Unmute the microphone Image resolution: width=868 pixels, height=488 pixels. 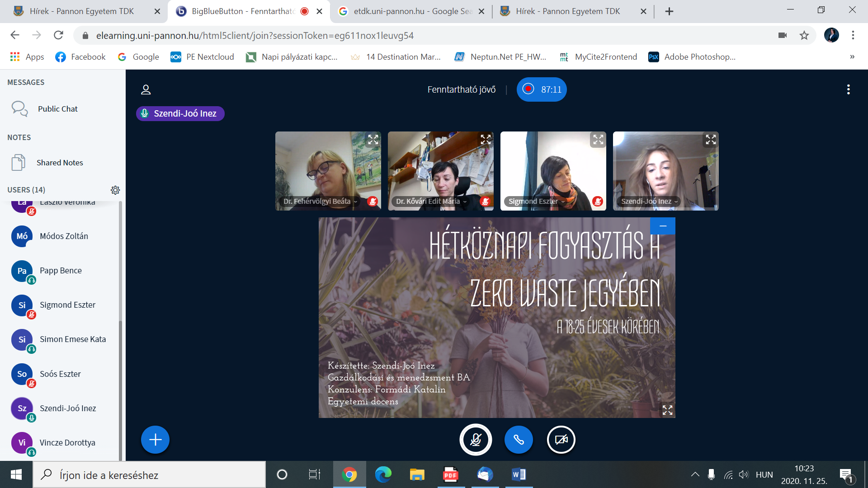point(476,440)
